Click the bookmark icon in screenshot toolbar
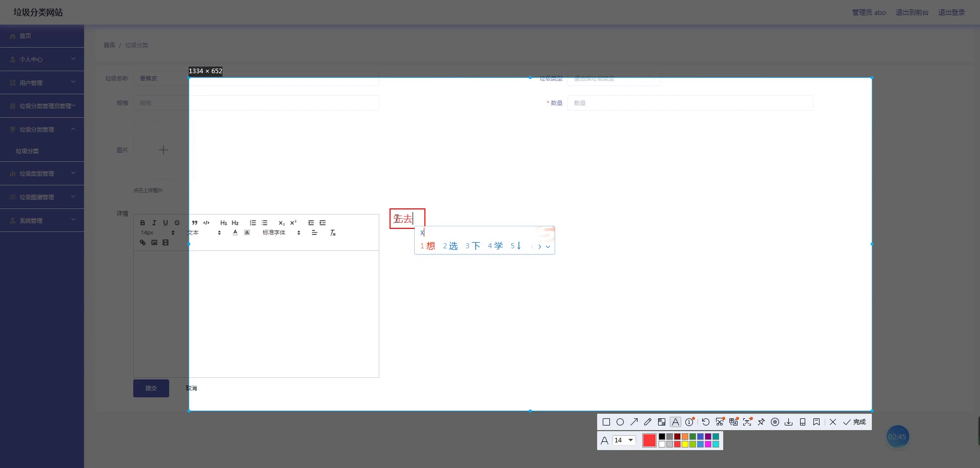Image resolution: width=980 pixels, height=468 pixels. [816, 422]
